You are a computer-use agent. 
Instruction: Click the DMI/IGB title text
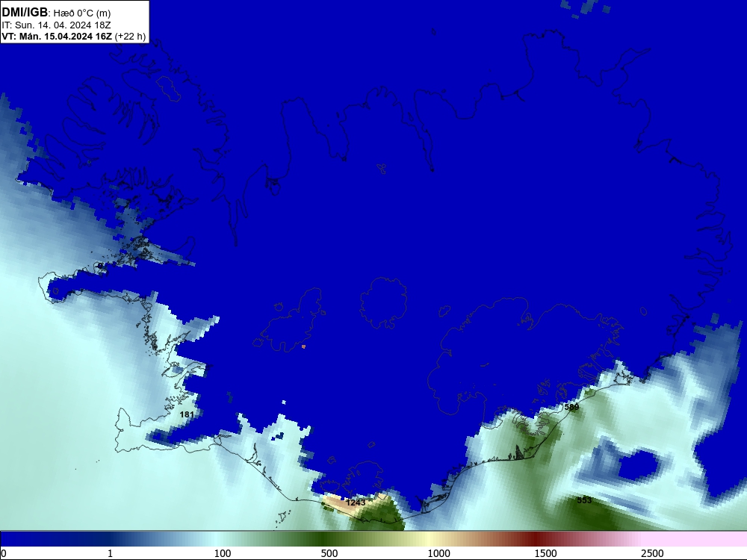click(x=25, y=12)
